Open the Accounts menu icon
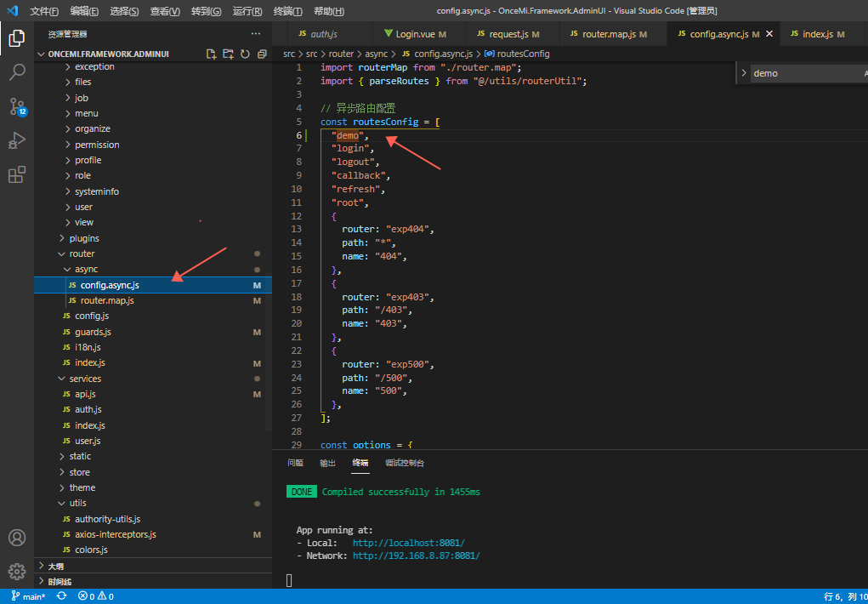 coord(17,538)
